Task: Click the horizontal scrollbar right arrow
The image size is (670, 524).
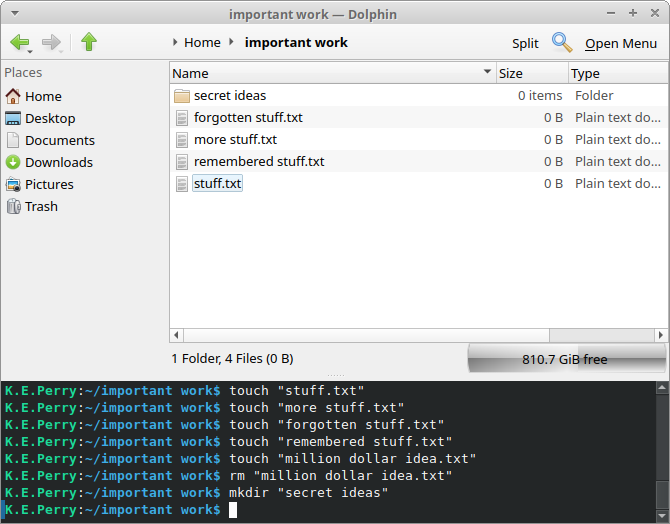Action: click(661, 335)
